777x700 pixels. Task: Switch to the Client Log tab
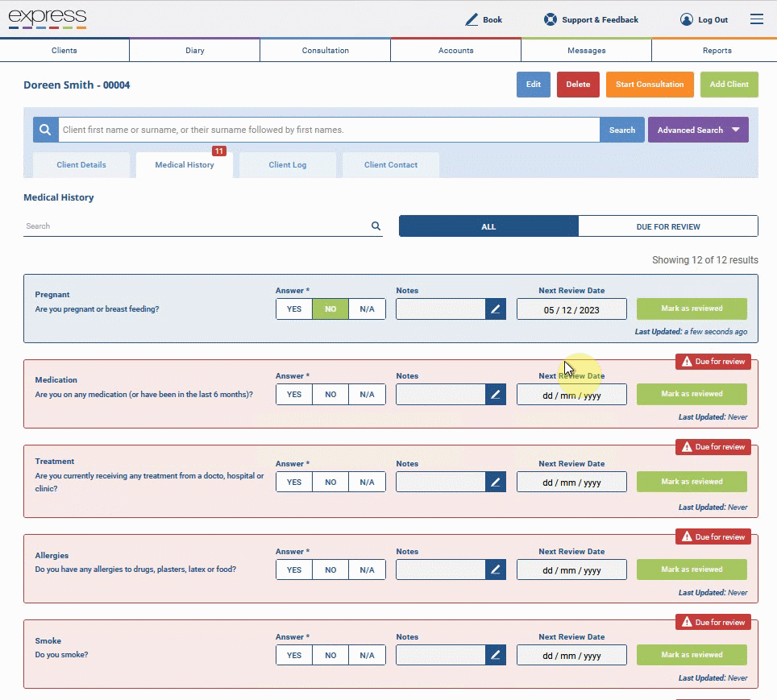(x=288, y=165)
